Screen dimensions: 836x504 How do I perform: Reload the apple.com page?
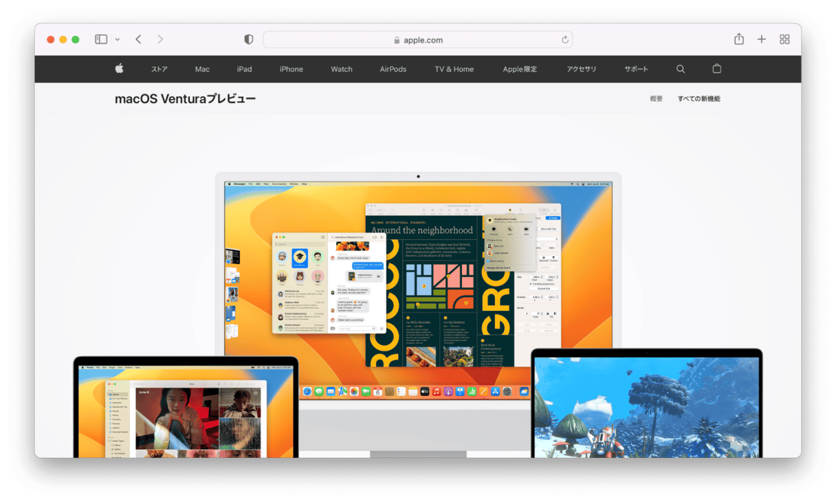[565, 40]
